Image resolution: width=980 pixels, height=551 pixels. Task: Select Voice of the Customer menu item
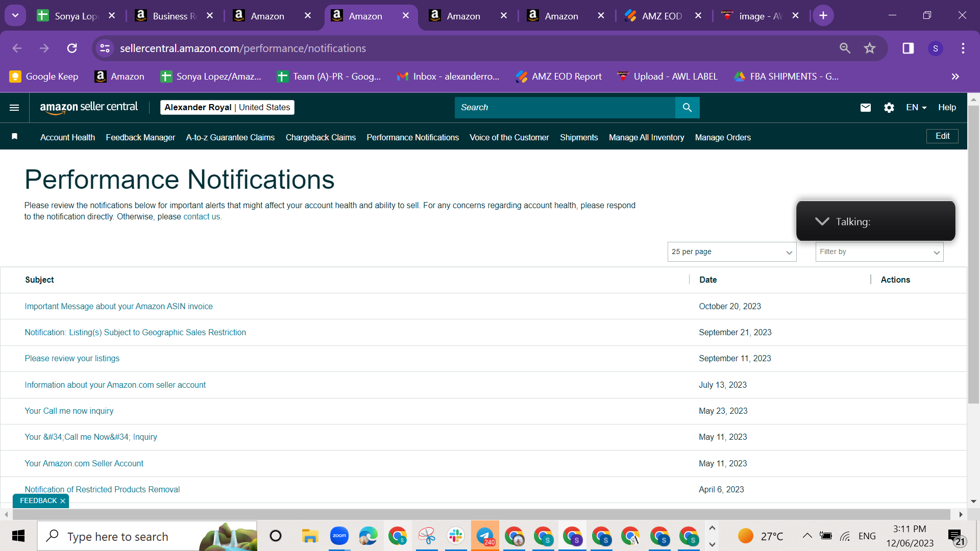[x=509, y=138]
